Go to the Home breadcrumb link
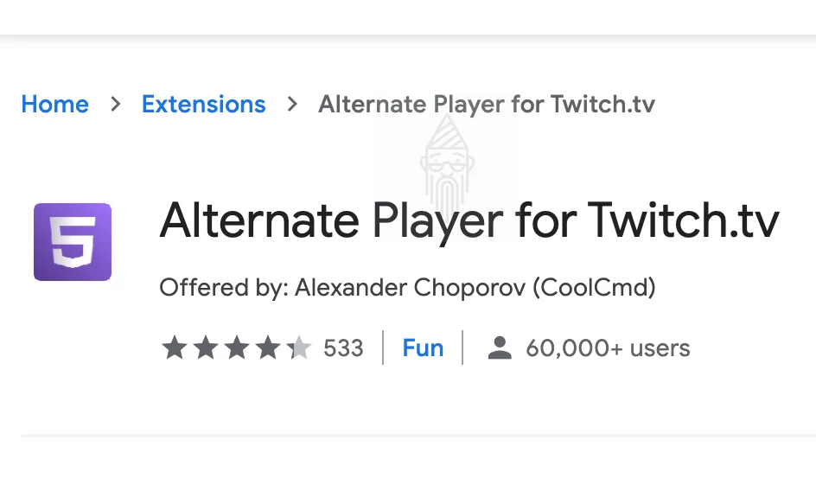This screenshot has width=816, height=504. [x=55, y=104]
